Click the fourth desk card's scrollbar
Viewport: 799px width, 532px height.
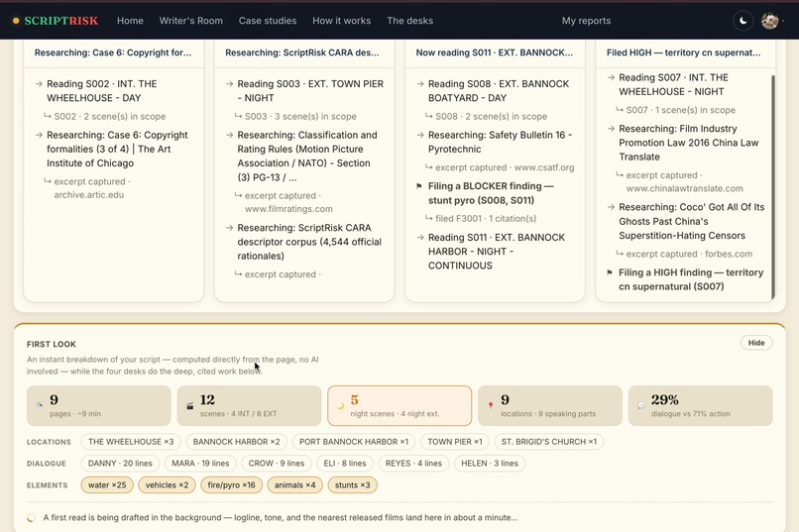click(x=773, y=187)
